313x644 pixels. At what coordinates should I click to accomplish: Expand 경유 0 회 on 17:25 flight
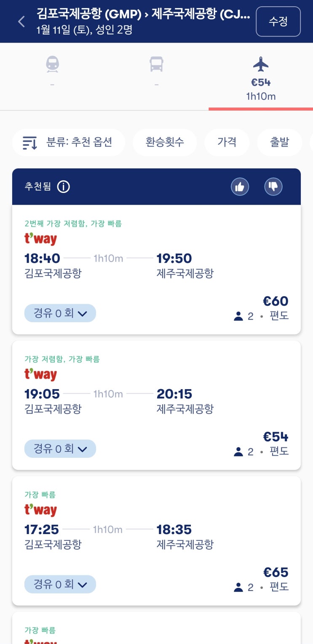[60, 584]
